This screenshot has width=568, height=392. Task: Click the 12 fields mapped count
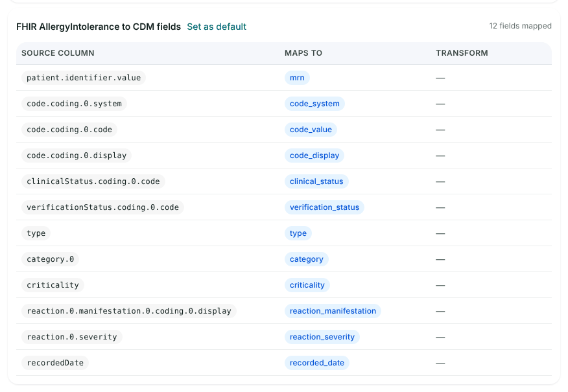pos(520,26)
